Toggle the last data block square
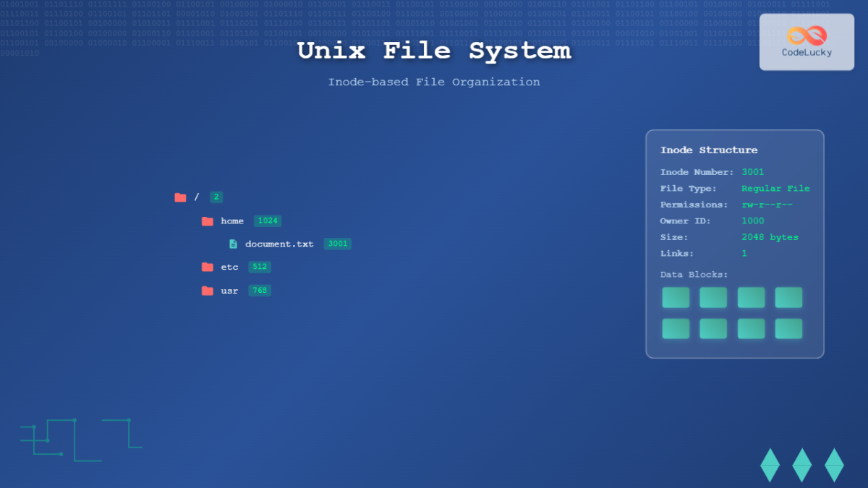This screenshot has height=488, width=868. point(788,328)
